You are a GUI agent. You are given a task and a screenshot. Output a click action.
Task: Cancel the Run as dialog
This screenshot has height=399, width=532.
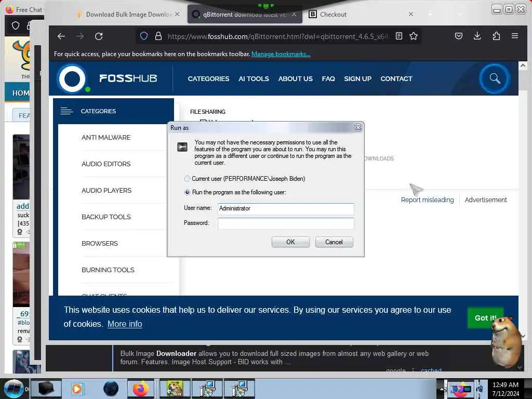point(334,242)
